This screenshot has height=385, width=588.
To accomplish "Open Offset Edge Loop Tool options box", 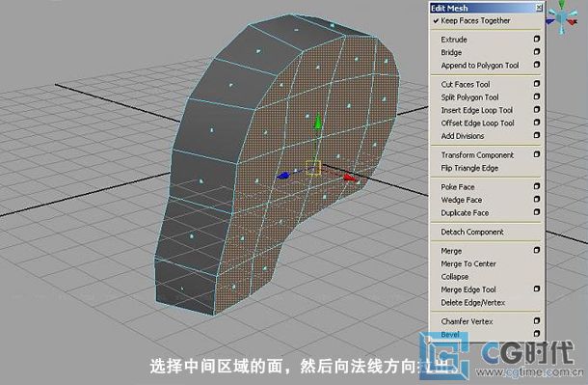I will (537, 123).
